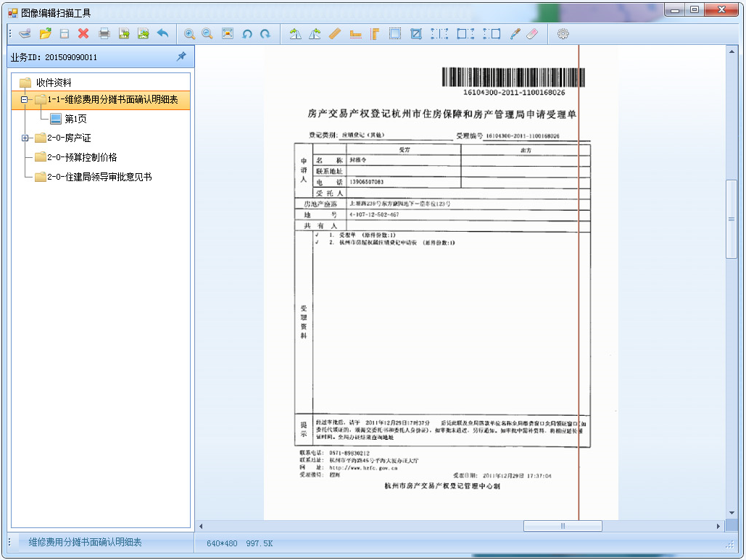Image resolution: width=746 pixels, height=560 pixels.
Task: Click the zoom out magnifier
Action: 207,33
